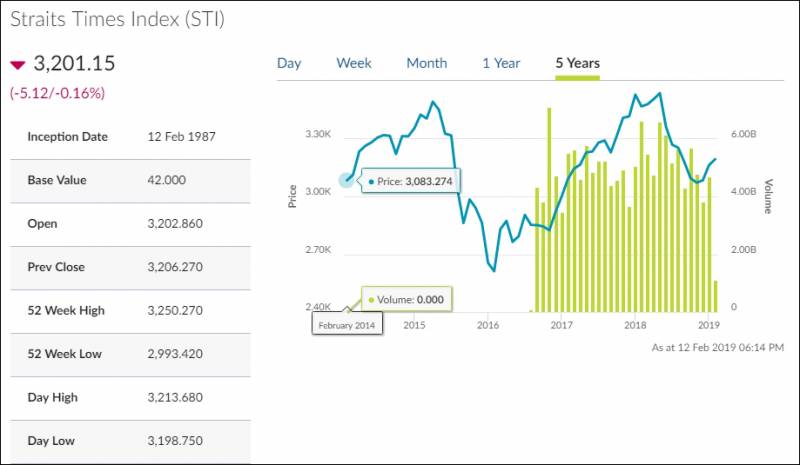800x465 pixels.
Task: Click the green dot in the Volume tooltip
Action: 371,299
